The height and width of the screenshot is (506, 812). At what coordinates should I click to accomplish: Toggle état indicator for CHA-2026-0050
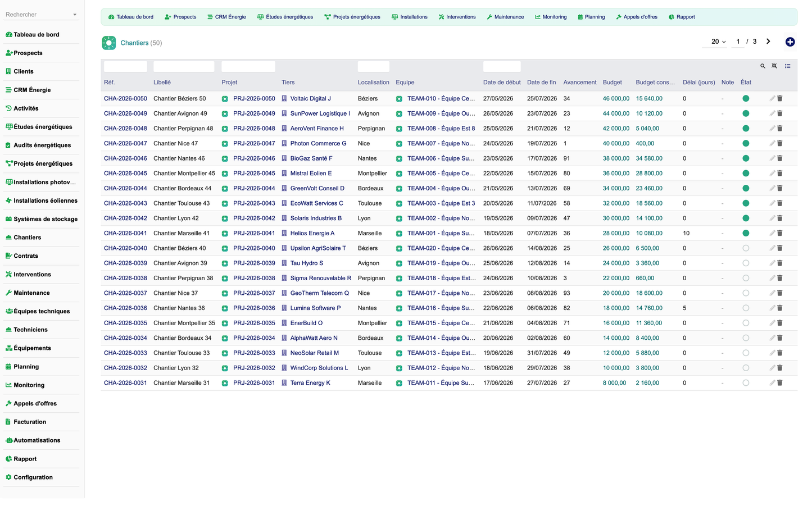pyautogui.click(x=746, y=98)
